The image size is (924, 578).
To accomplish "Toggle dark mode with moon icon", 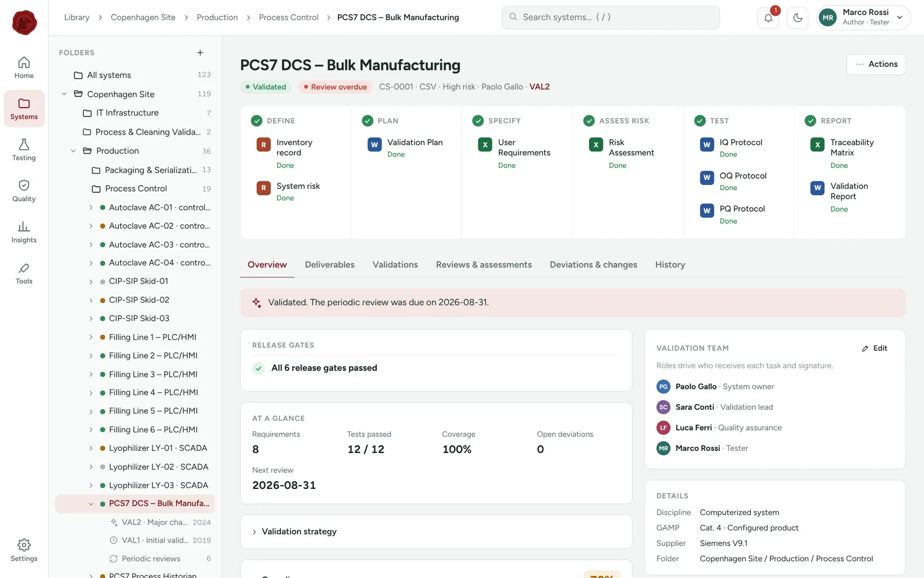I will pyautogui.click(x=798, y=17).
